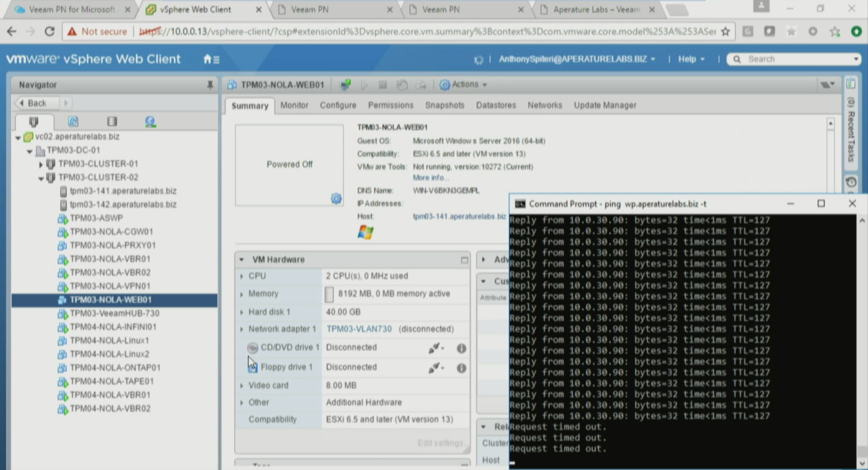Image resolution: width=868 pixels, height=470 pixels.
Task: Open console settings gear on thumbnail
Action: coord(336,199)
